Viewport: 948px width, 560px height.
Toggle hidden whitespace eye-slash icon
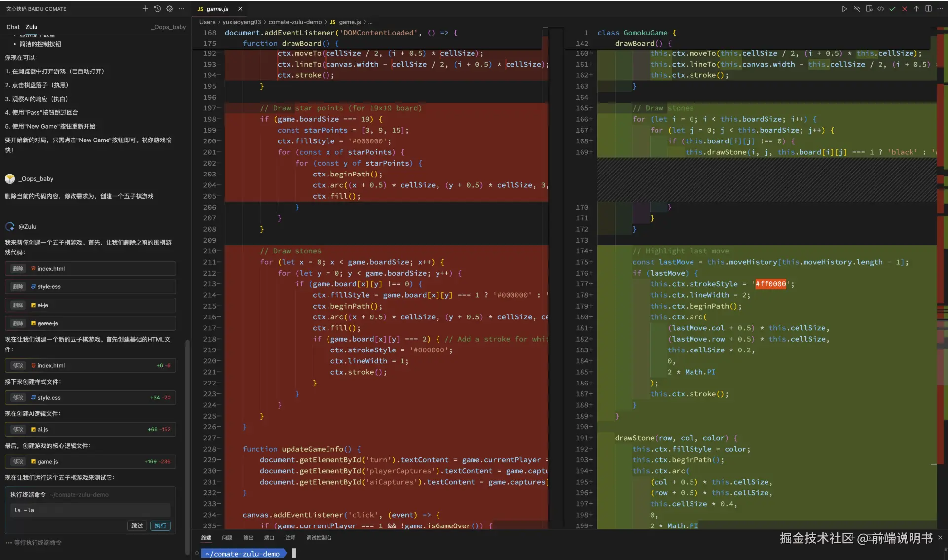click(x=857, y=9)
